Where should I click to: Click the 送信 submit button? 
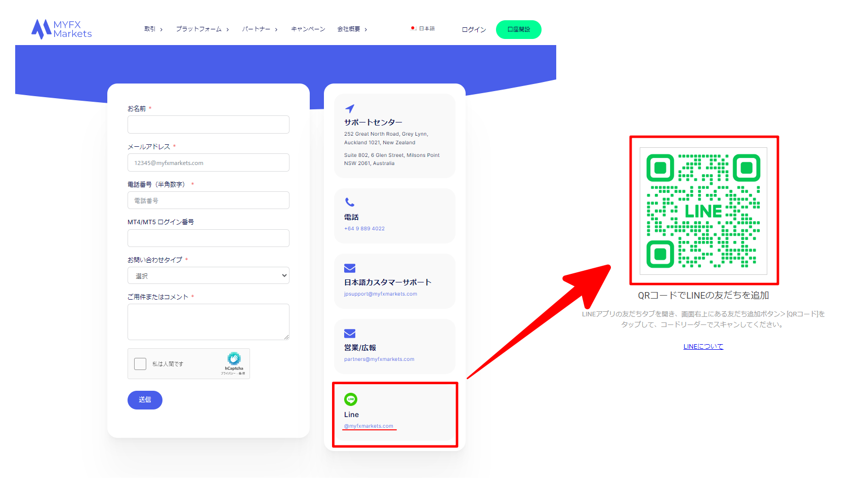pyautogui.click(x=145, y=400)
